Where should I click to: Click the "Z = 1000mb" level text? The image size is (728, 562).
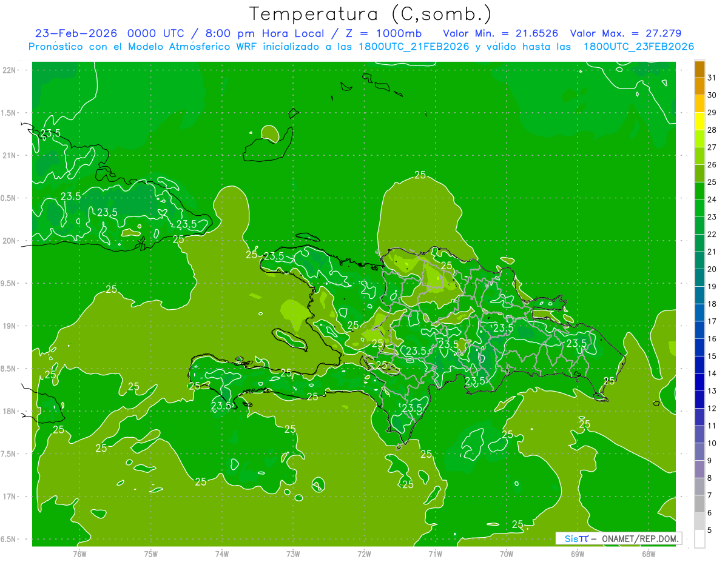point(385,33)
